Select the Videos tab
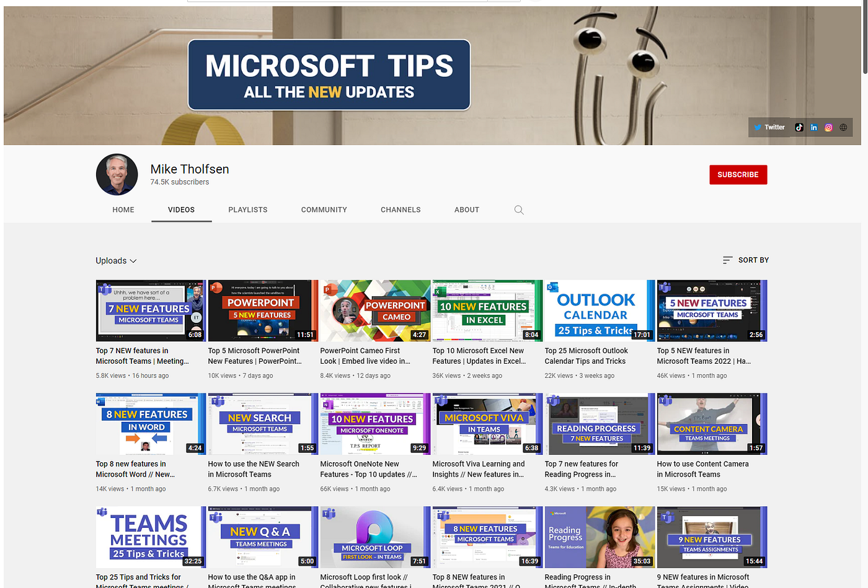This screenshot has height=588, width=868. tap(181, 210)
